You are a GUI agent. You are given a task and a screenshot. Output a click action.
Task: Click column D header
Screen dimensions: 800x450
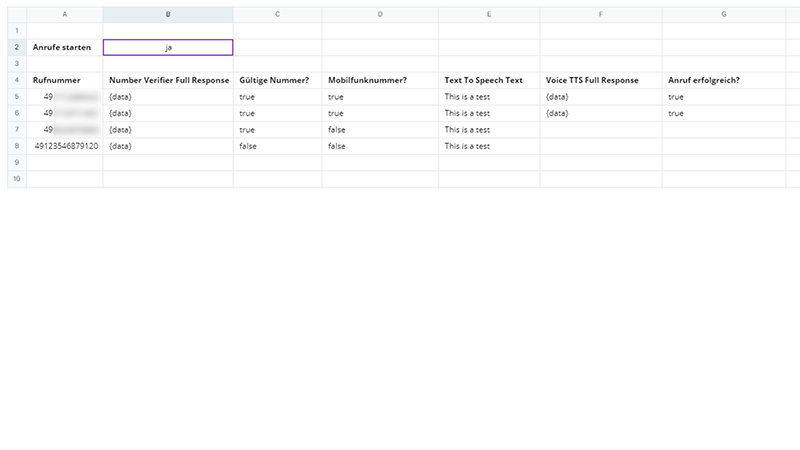380,15
